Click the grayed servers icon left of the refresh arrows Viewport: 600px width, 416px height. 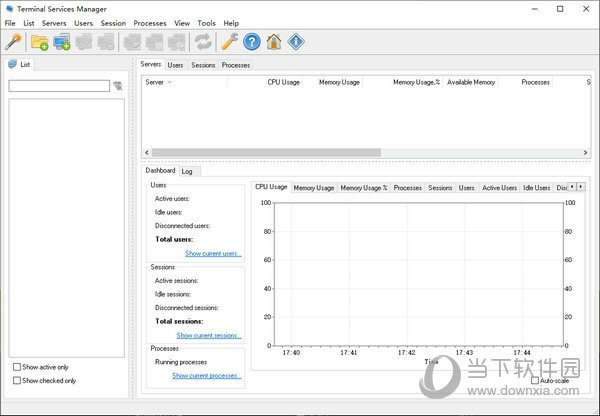pyautogui.click(x=177, y=42)
